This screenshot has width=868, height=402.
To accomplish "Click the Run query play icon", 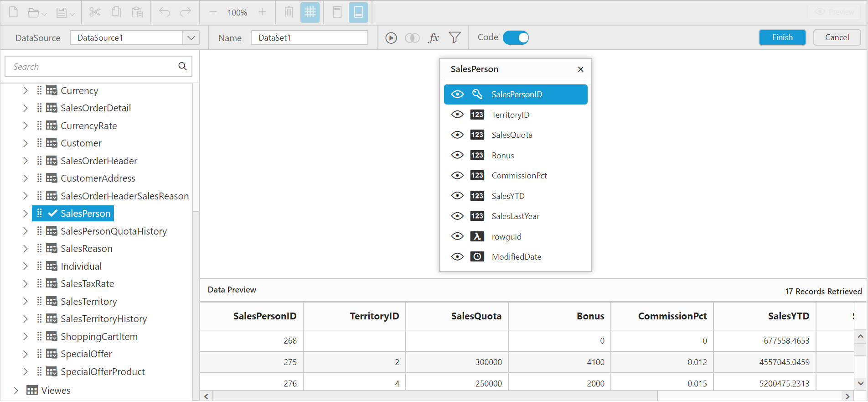I will pyautogui.click(x=391, y=38).
